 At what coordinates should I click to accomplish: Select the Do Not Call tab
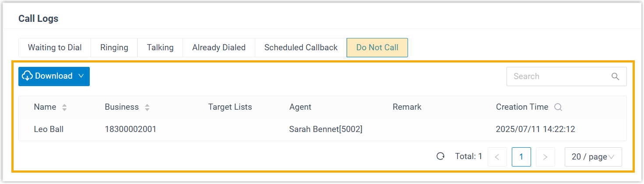click(x=377, y=48)
